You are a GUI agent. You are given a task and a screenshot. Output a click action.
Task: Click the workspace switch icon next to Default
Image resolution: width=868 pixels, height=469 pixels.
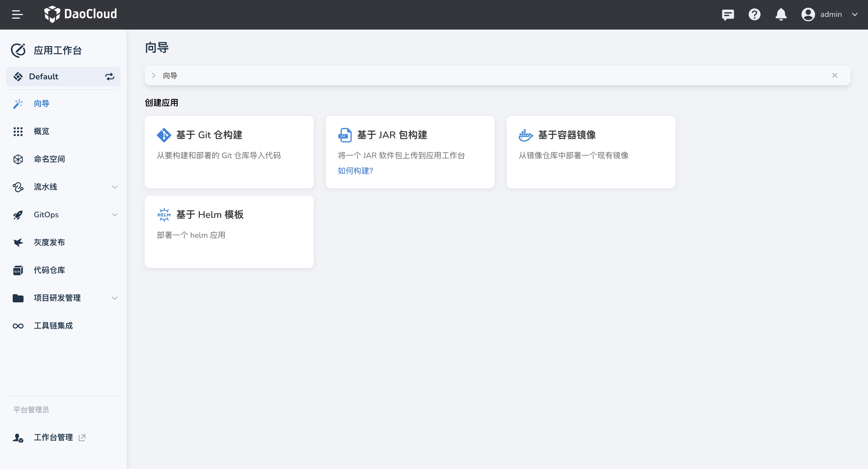click(x=109, y=77)
